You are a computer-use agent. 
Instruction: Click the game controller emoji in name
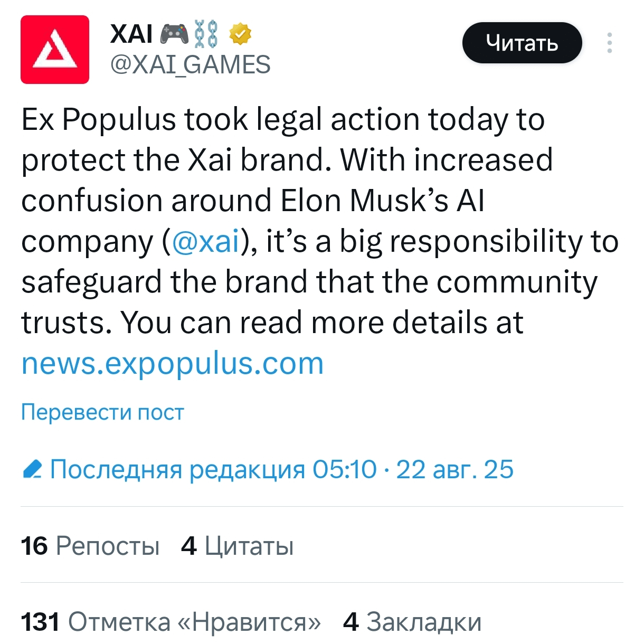click(174, 34)
